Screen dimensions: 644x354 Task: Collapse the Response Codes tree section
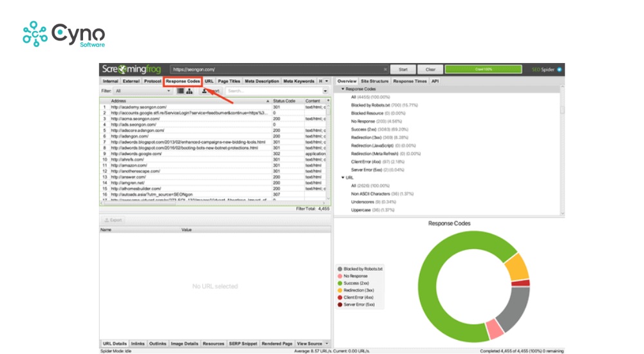tap(343, 89)
